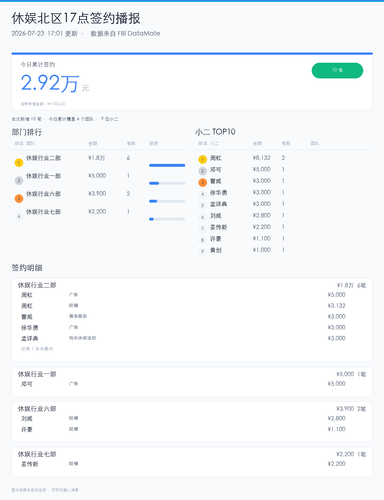384x500 pixels.
Task: Click 休娱行业二部 in the 部门排行 table
Action: click(x=43, y=158)
